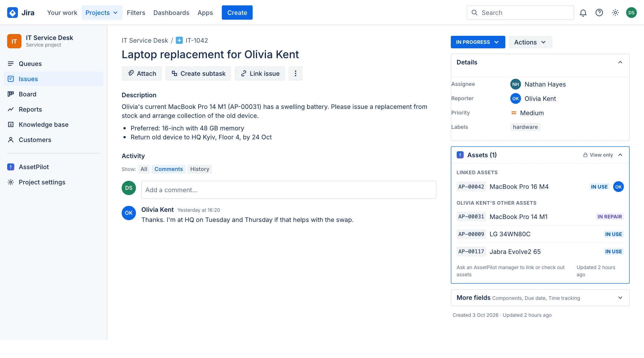Open the help question mark icon
644x358 pixels.
(599, 13)
